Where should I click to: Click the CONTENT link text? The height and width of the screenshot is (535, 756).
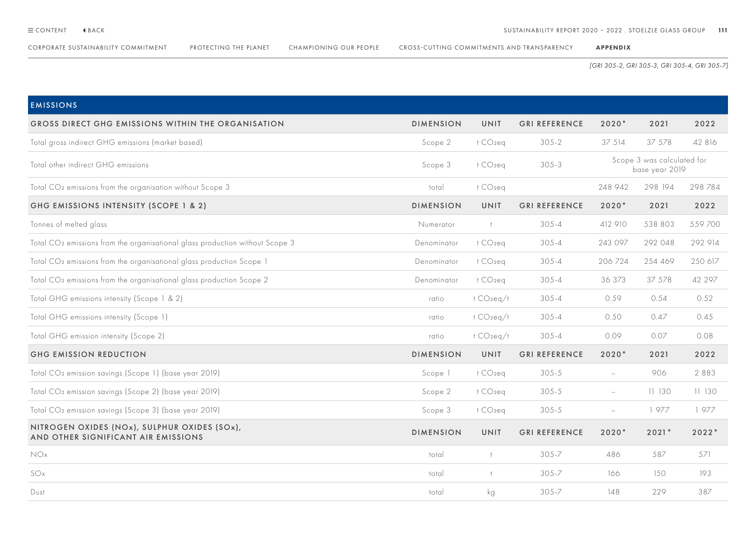click(51, 31)
